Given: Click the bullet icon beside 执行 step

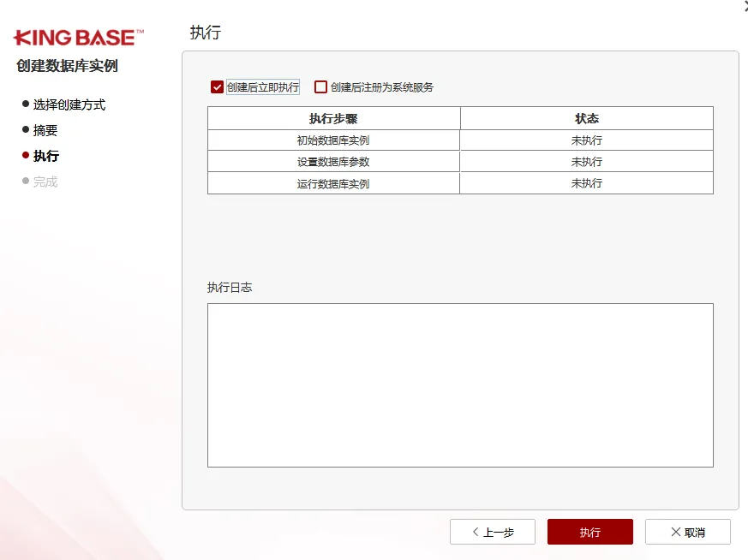Looking at the screenshot, I should click(x=26, y=156).
